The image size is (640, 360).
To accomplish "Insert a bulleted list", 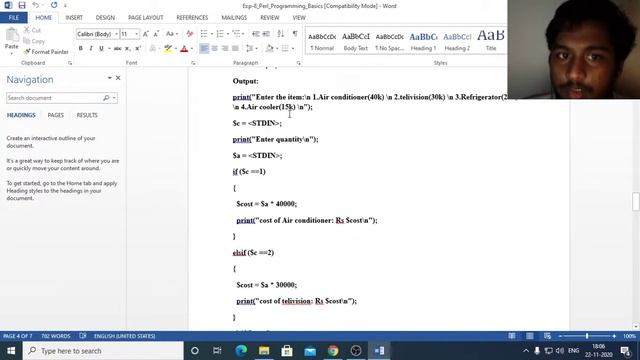I will pos(204,34).
